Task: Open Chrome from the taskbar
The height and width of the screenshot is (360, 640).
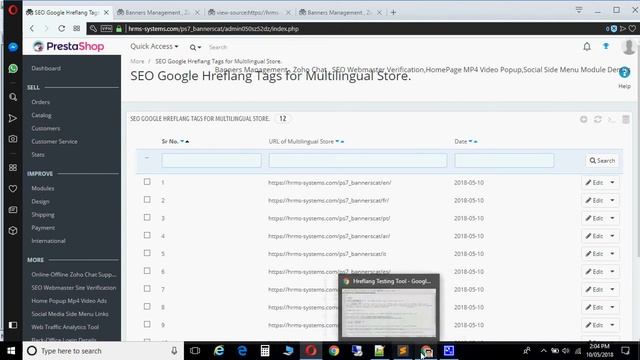Action: tap(334, 351)
